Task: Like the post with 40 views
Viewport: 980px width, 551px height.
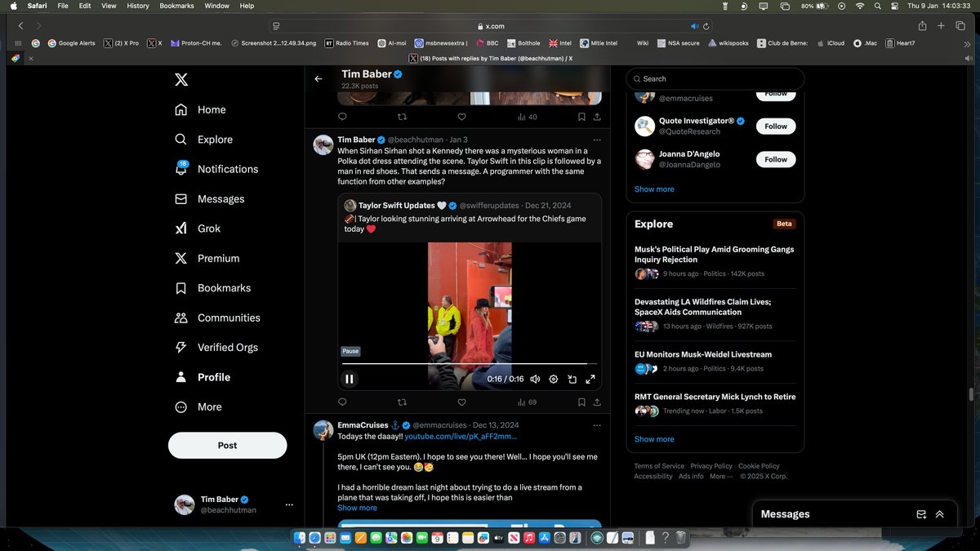Action: 461,117
